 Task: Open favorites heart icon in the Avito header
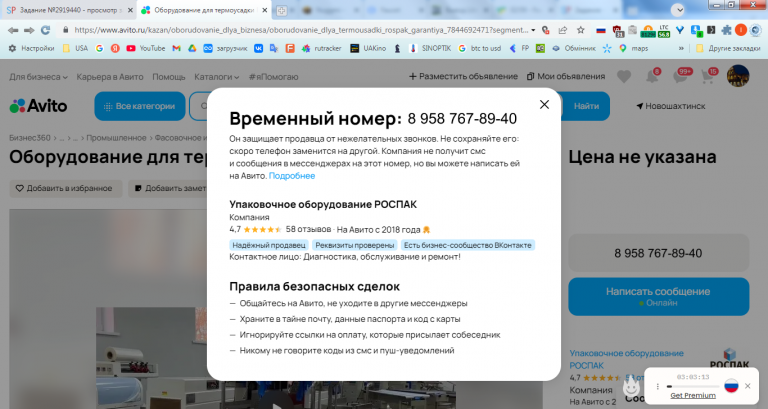(624, 76)
